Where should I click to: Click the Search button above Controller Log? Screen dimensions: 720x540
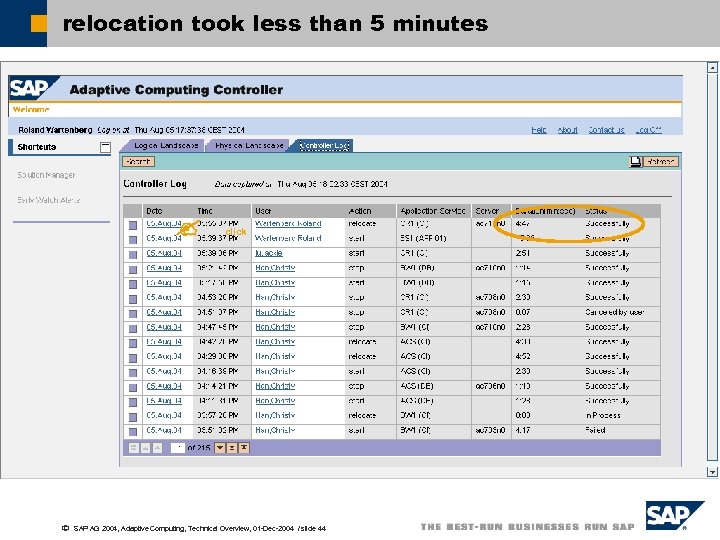click(x=138, y=162)
